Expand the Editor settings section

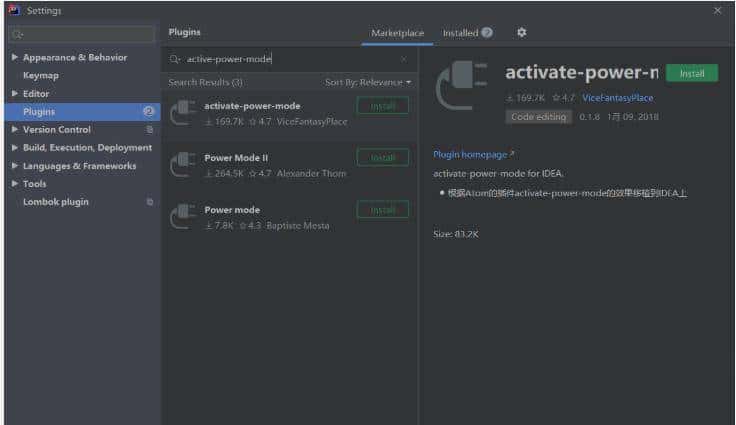tap(15, 94)
